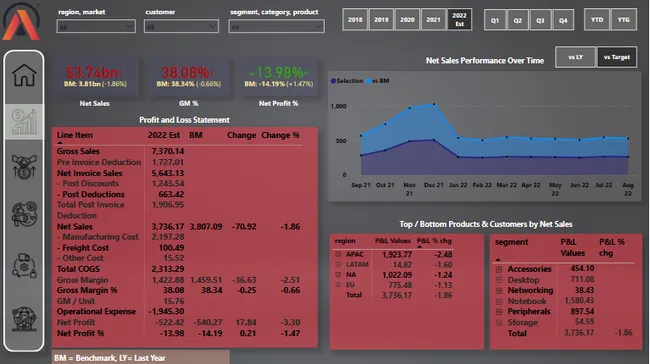Click the YTD button

[597, 19]
